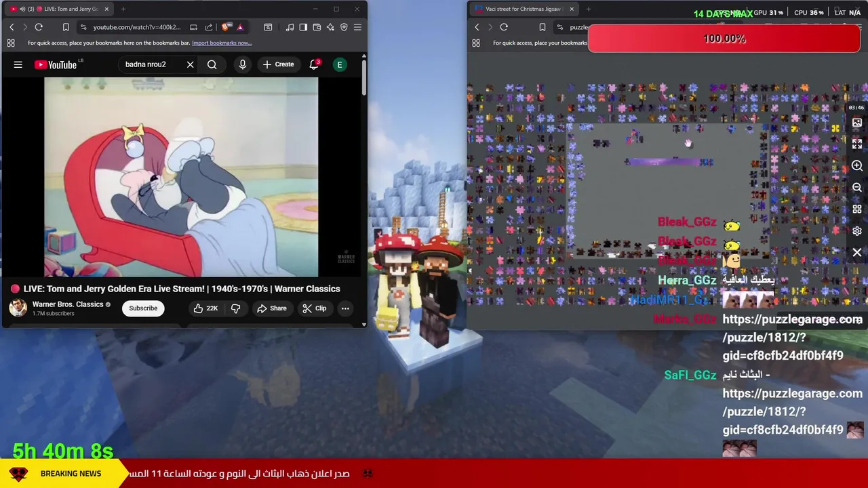Open the account avatar 'E' menu
The width and height of the screenshot is (868, 488).
pyautogui.click(x=340, y=64)
